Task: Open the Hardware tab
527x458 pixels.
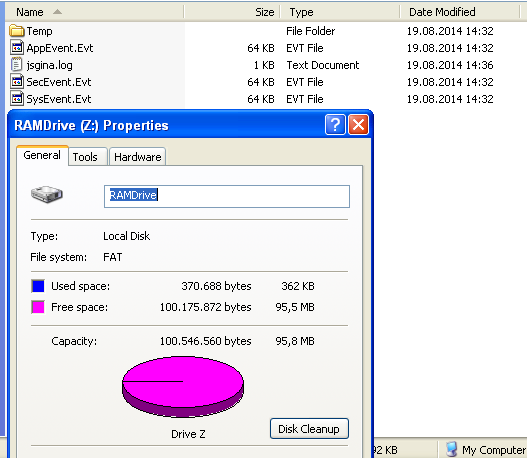Action: tap(137, 157)
